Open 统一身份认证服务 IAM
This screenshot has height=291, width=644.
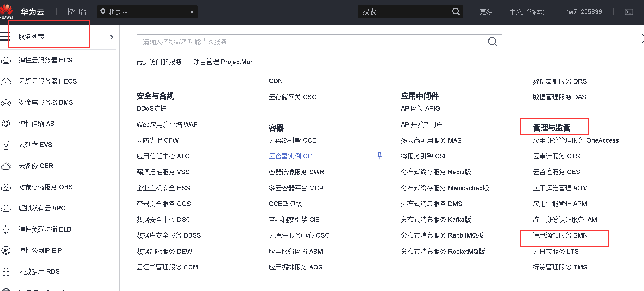tap(565, 220)
